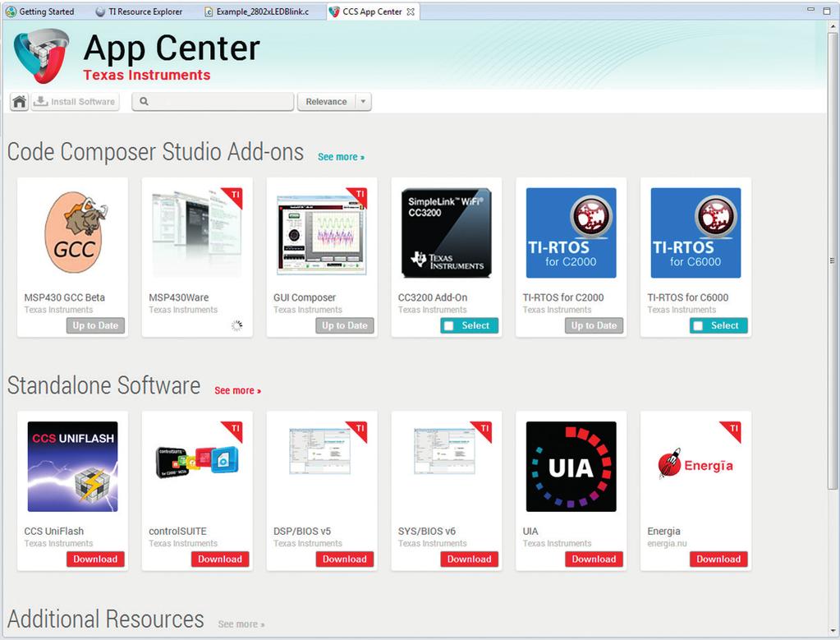840x640 pixels.
Task: Download Energia
Action: pos(718,559)
